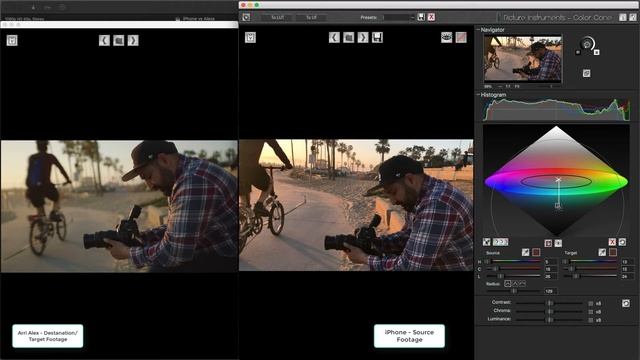
Task: Click the triple-arrow button below color cone
Action: [500, 242]
